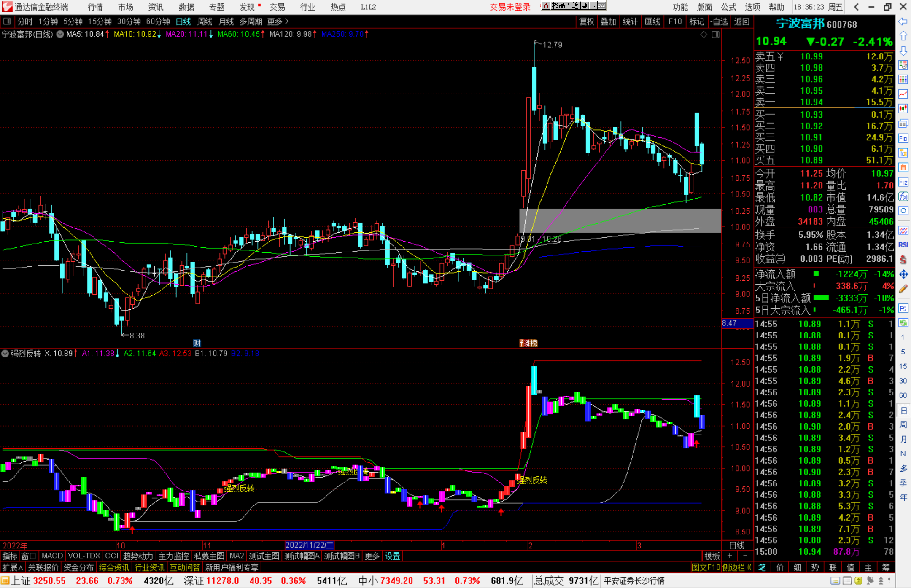Image resolution: width=911 pixels, height=588 pixels.
Task: Open the RSI indicator icon
Action: coord(903,245)
